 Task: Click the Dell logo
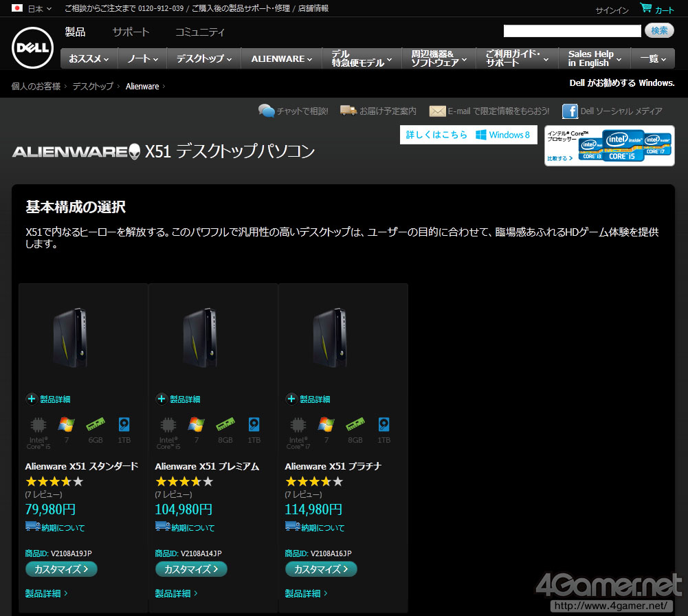point(32,47)
